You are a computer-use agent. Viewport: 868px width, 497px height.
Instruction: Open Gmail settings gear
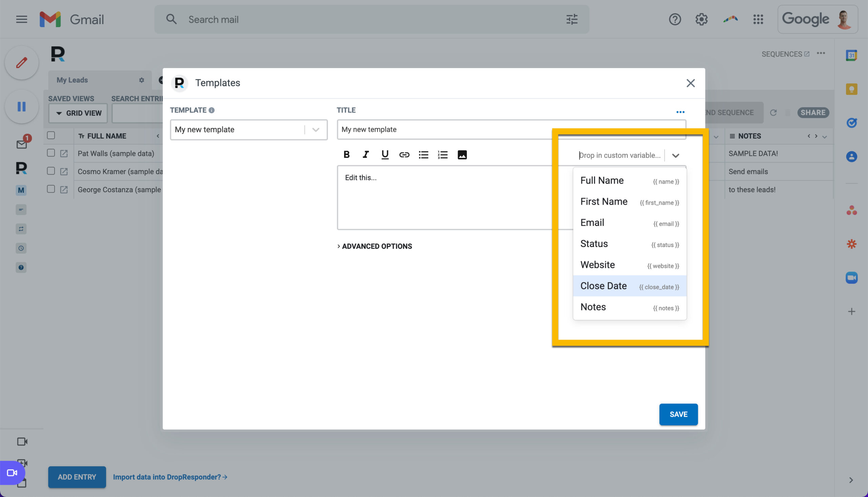pos(701,19)
